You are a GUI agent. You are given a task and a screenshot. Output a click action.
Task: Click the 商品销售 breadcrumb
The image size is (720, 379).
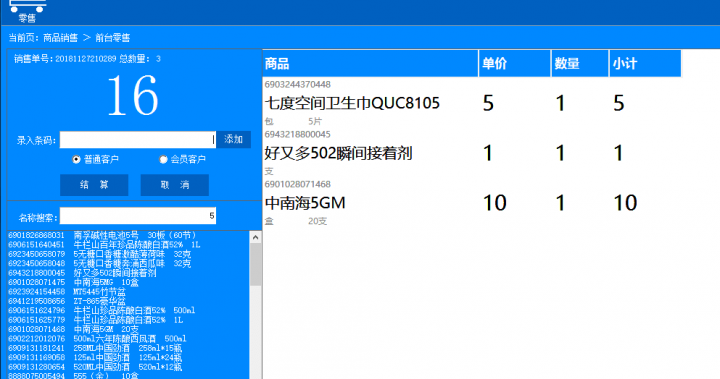coord(61,38)
